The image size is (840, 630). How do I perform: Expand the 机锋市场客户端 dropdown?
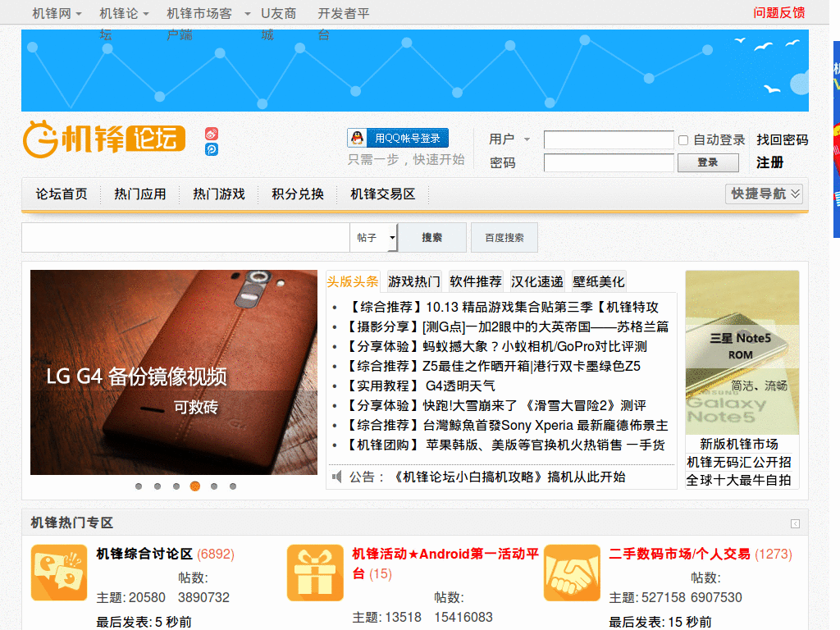coord(248,14)
